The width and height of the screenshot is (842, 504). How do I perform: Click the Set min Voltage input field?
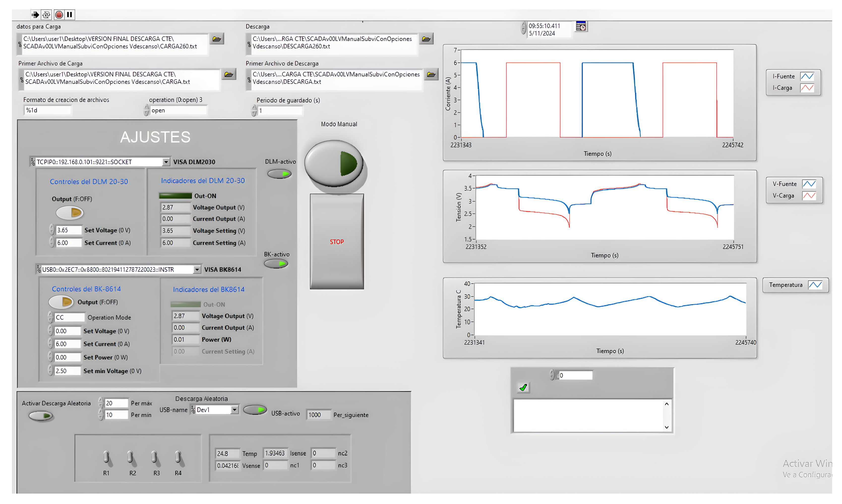tap(68, 371)
